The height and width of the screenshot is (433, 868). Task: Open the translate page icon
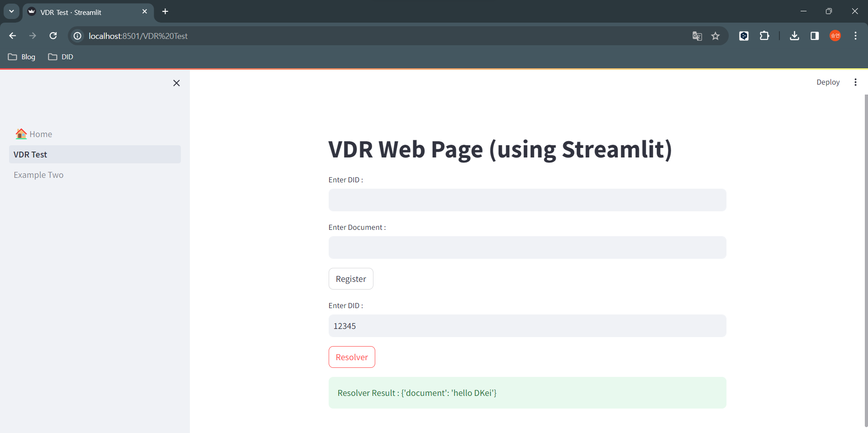tap(697, 36)
